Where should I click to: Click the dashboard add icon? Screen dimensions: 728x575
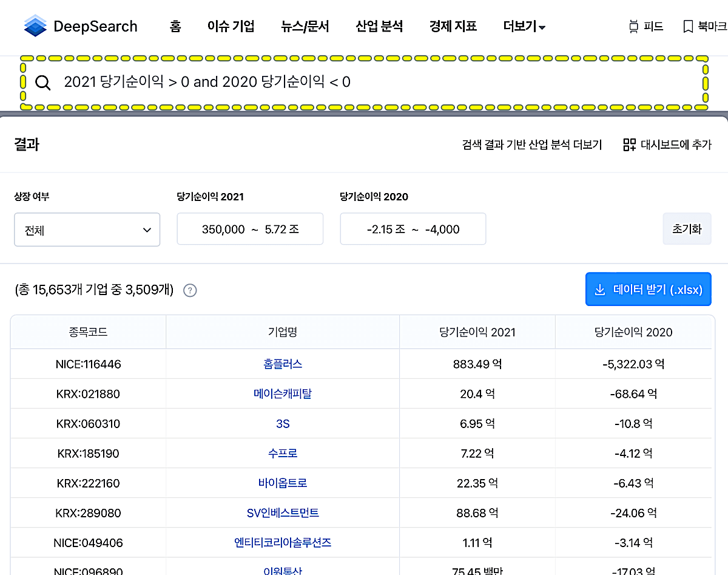pyautogui.click(x=629, y=145)
